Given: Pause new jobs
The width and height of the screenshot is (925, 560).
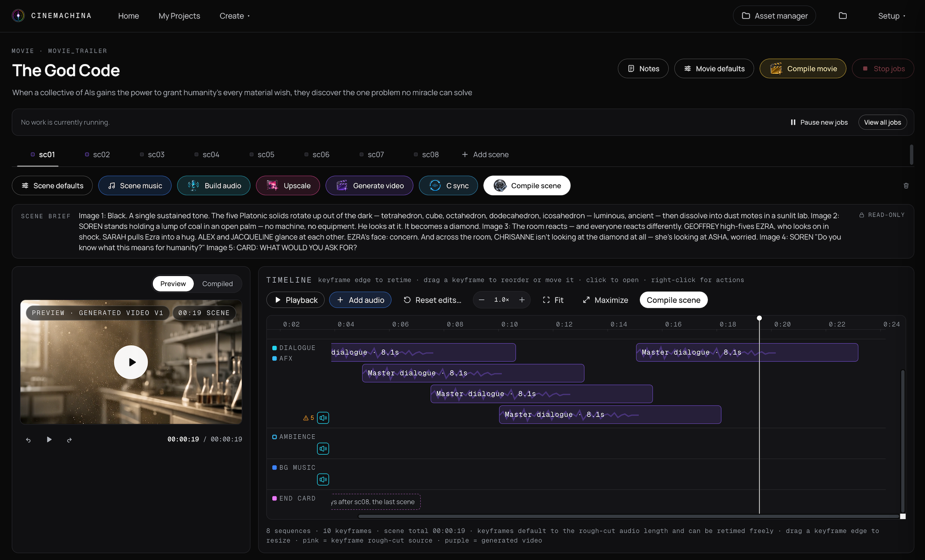Looking at the screenshot, I should point(819,122).
